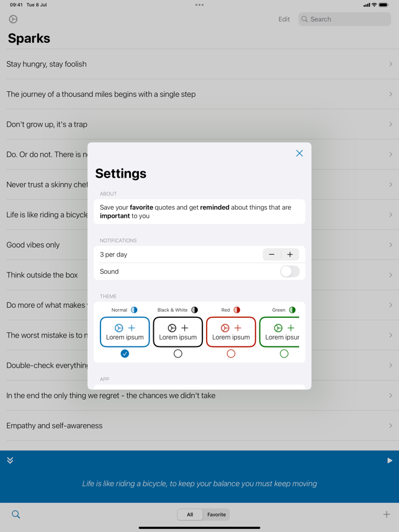Click the '3 per day' notifications label
The height and width of the screenshot is (532, 399).
point(114,255)
